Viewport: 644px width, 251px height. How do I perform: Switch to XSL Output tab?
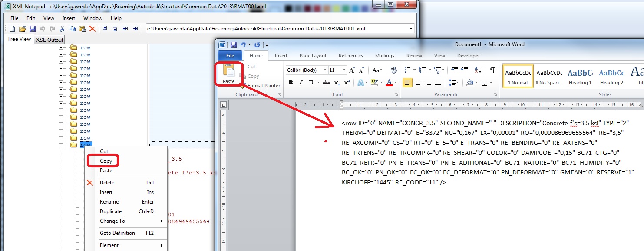pos(50,40)
